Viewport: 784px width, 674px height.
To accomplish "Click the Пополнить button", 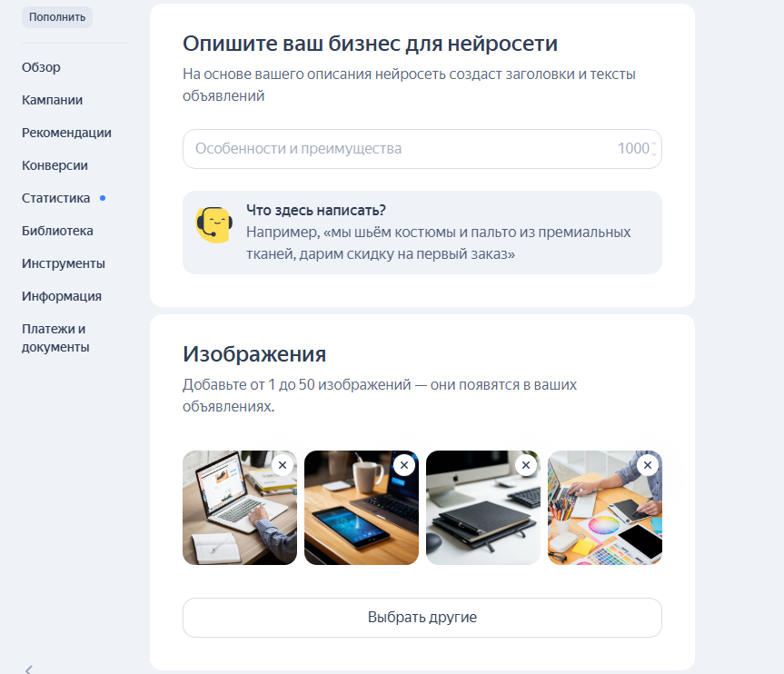I will (56, 16).
